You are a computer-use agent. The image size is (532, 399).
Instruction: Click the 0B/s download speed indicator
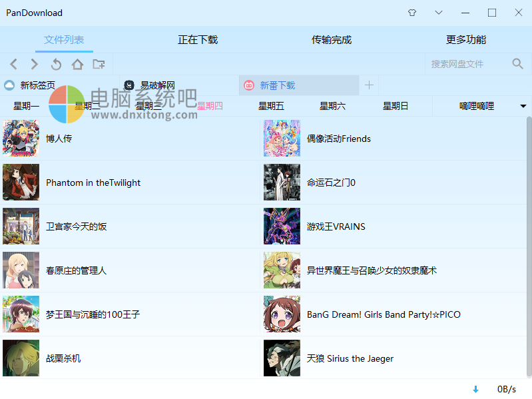[507, 389]
